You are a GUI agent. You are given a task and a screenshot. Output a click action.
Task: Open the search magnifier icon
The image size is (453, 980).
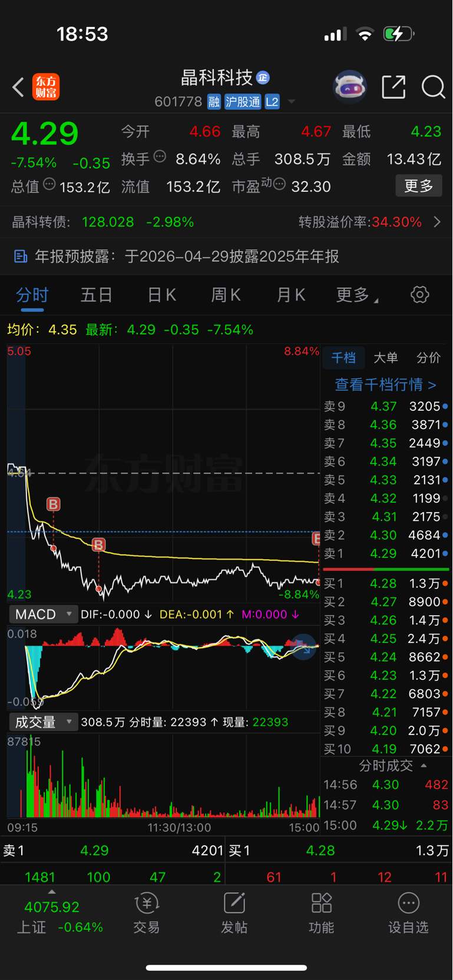[433, 87]
